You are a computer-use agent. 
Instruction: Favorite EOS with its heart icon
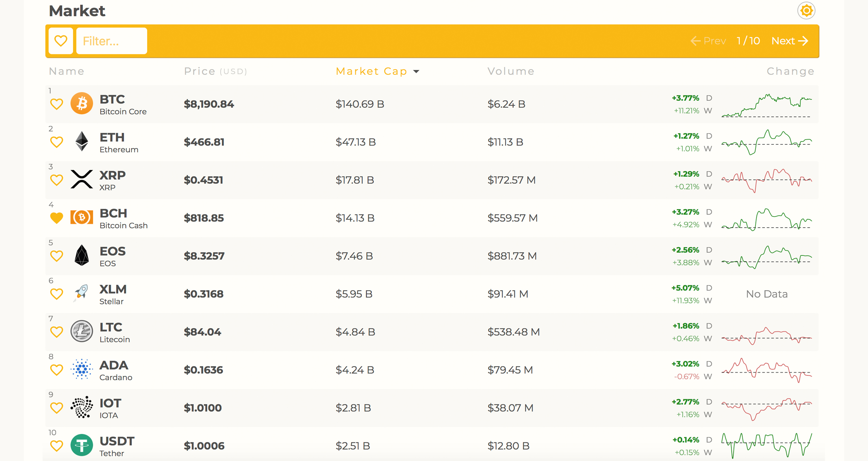[x=57, y=256]
